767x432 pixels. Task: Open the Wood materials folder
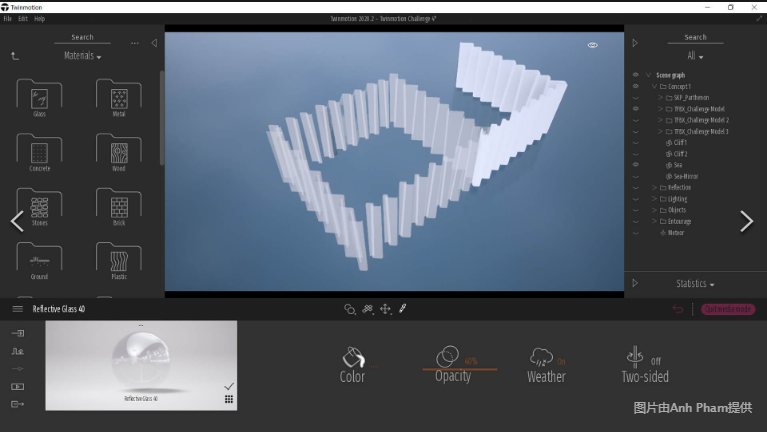pyautogui.click(x=119, y=152)
